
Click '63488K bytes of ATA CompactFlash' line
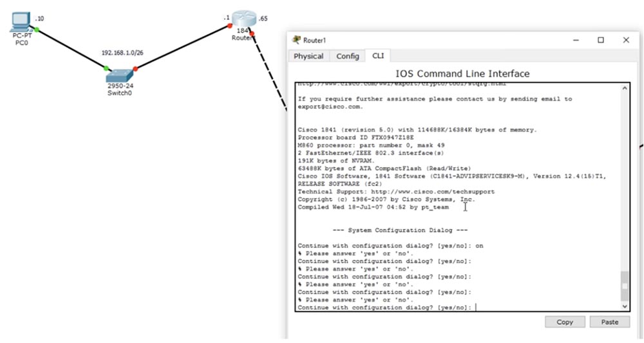point(384,169)
